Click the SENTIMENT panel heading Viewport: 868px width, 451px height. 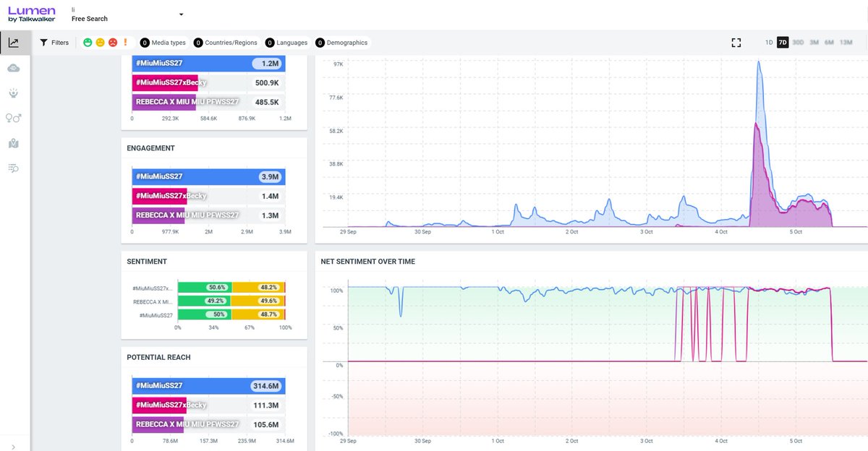[x=147, y=262]
